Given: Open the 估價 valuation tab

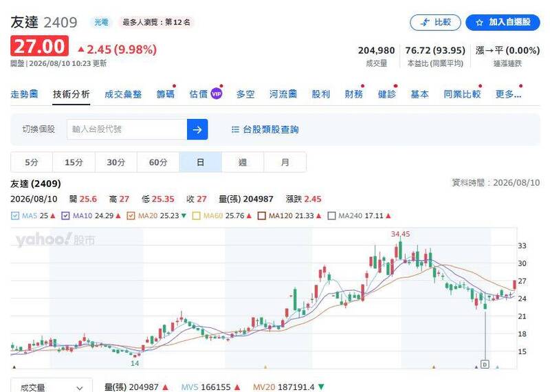Looking at the screenshot, I should point(199,94).
